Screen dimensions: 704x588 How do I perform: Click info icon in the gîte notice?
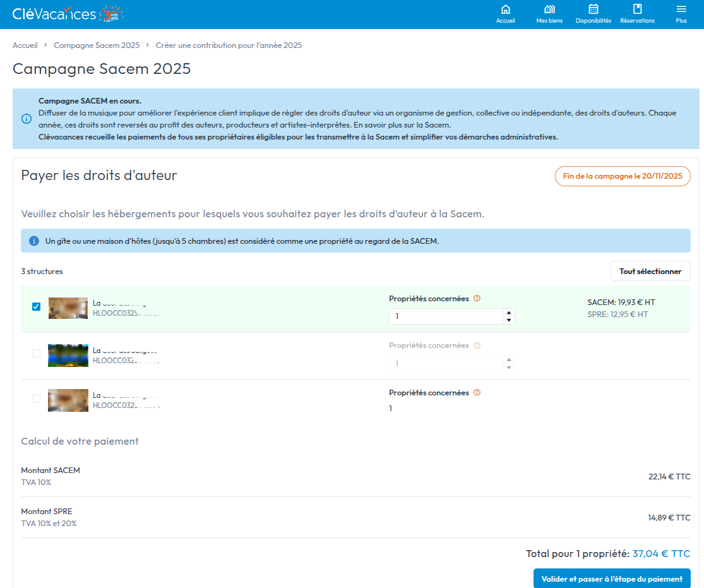(x=33, y=241)
